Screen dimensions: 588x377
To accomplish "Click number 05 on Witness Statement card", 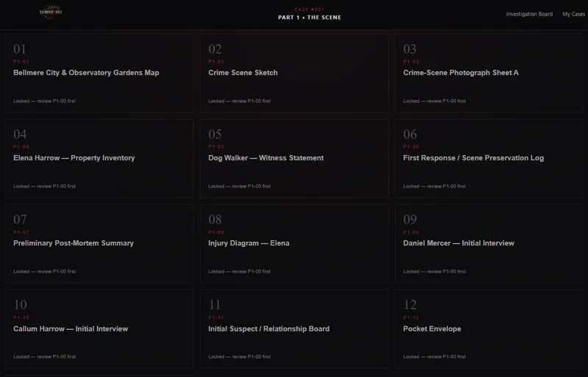I will click(215, 134).
